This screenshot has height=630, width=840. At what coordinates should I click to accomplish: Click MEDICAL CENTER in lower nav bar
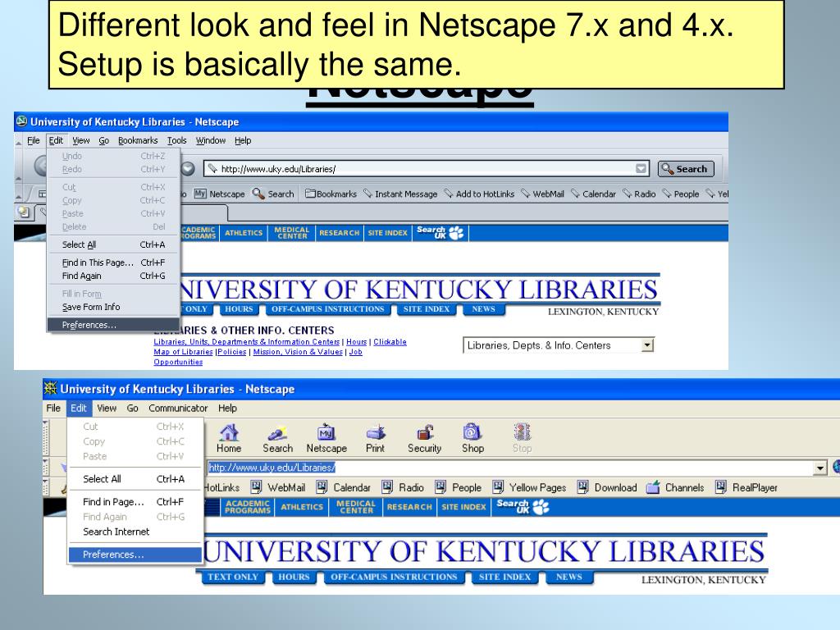[356, 507]
